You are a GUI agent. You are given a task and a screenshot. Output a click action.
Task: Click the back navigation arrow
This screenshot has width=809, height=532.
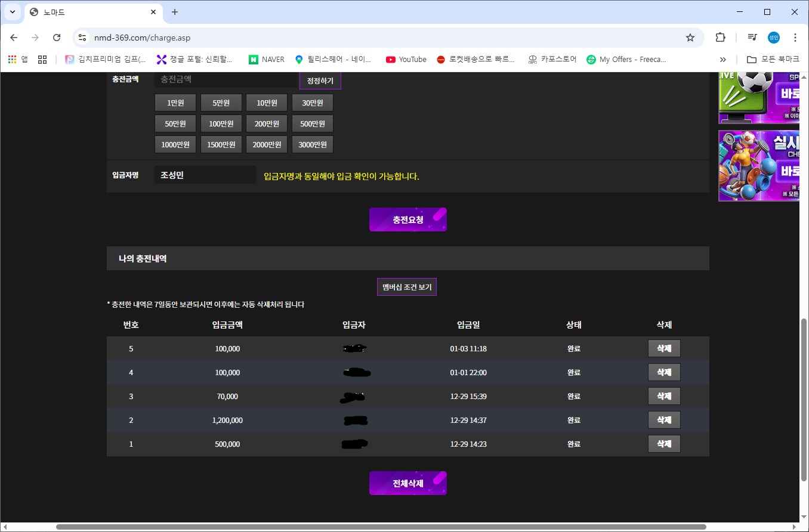[14, 38]
